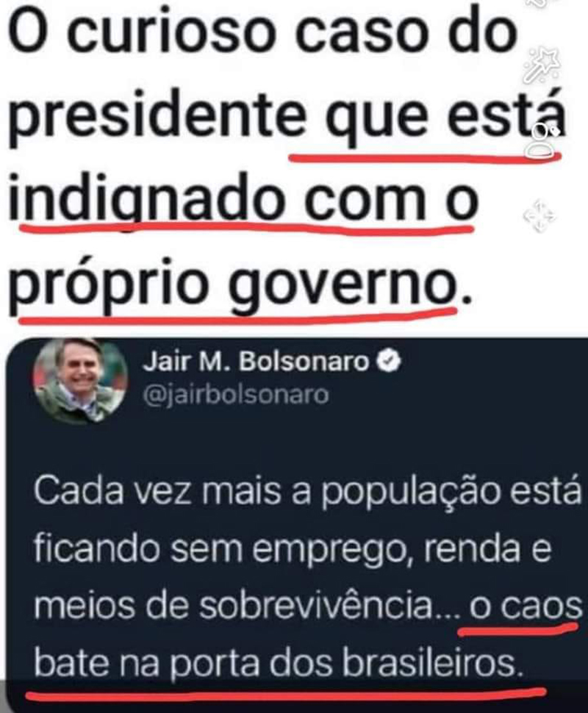This screenshot has width=588, height=713.
Task: Click the headline line 'O curioso caso do'
Action: point(263,35)
